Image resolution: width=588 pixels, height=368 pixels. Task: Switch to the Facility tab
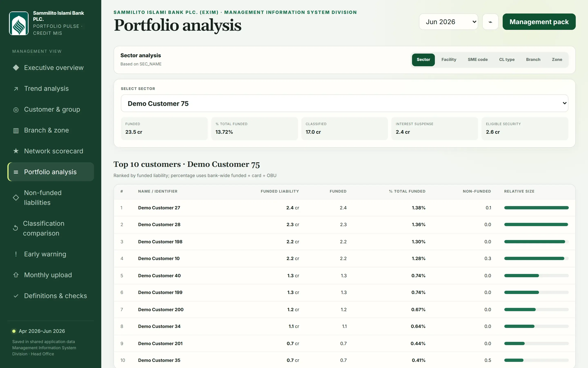[x=449, y=60]
